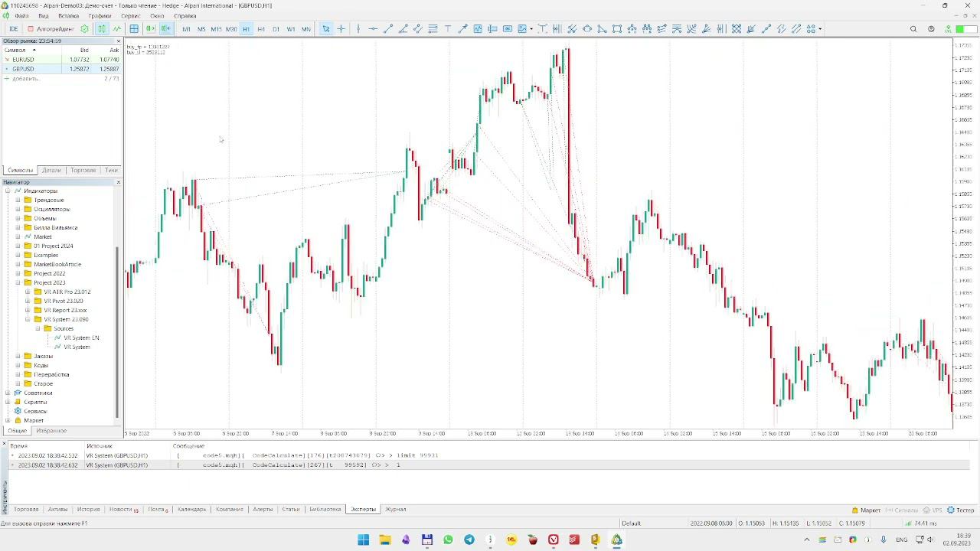Click the search magnifier icon

pyautogui.click(x=913, y=29)
